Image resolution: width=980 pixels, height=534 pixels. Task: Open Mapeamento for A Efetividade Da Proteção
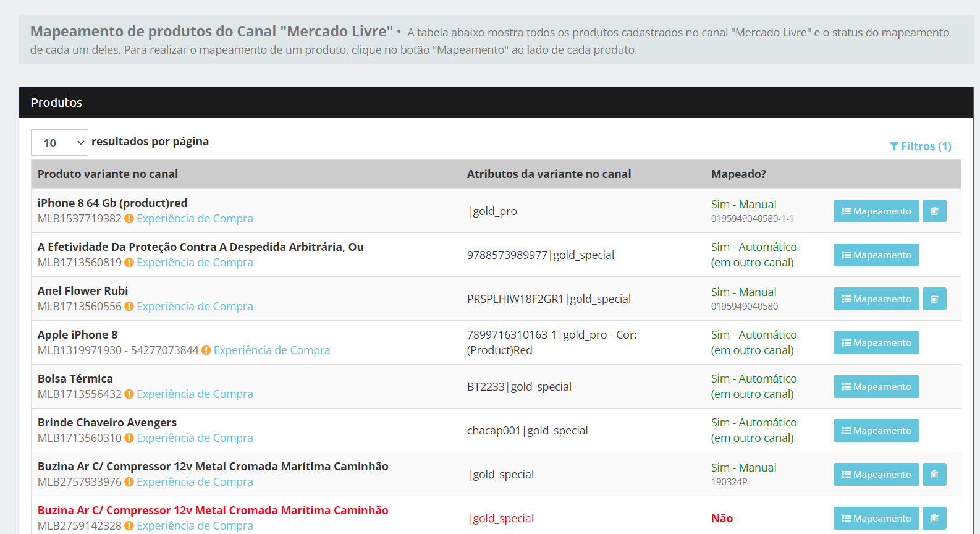[x=876, y=255]
